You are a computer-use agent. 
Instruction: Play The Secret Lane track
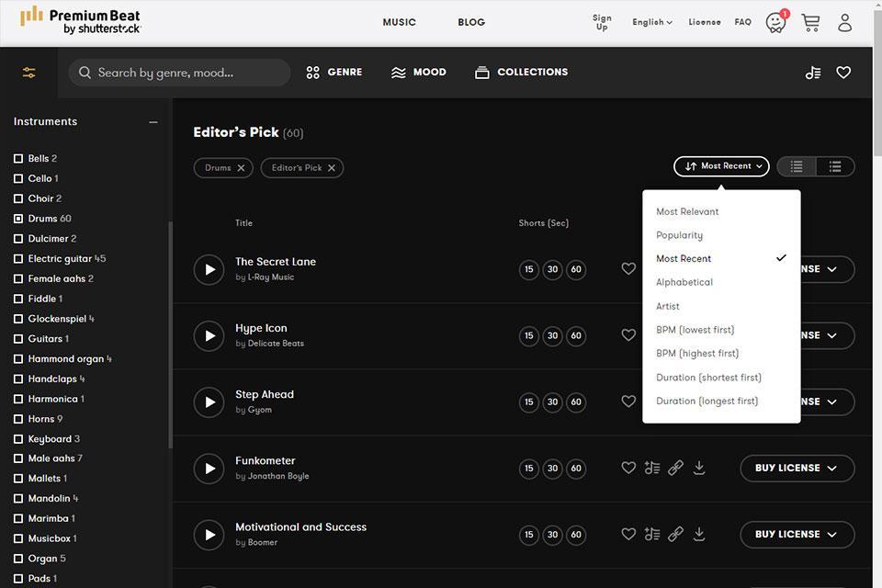pos(209,269)
